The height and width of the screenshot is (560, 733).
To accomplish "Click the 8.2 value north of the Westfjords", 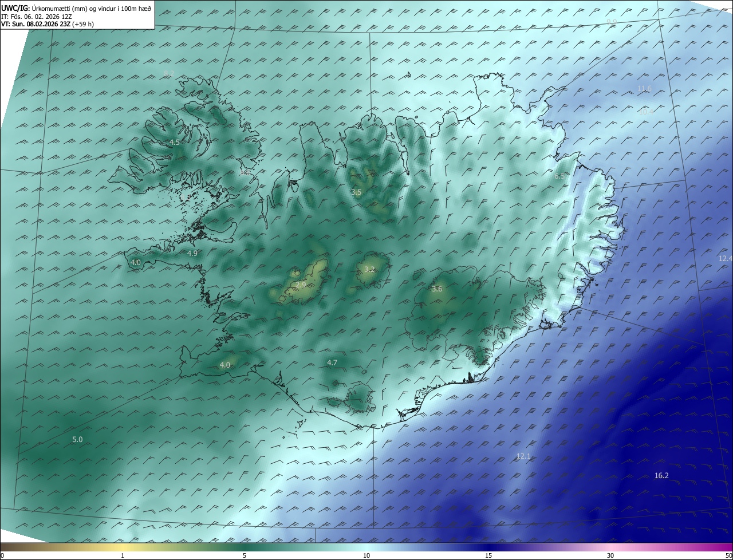I will [x=169, y=73].
